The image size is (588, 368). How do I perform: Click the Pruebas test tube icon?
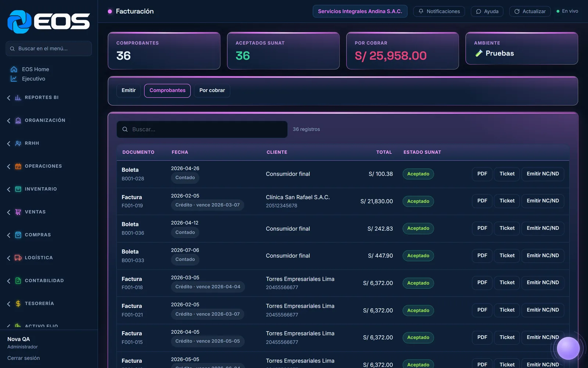[479, 53]
